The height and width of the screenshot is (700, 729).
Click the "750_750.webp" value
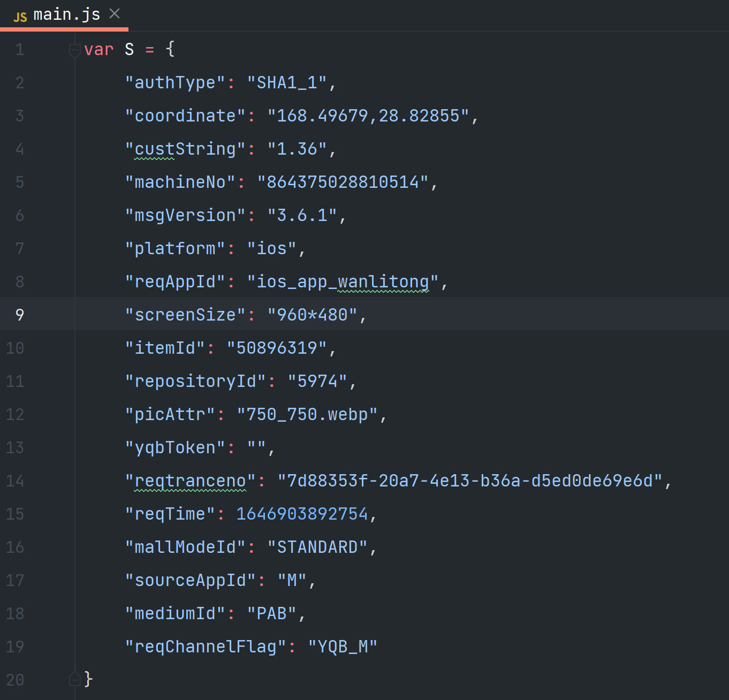click(x=307, y=415)
